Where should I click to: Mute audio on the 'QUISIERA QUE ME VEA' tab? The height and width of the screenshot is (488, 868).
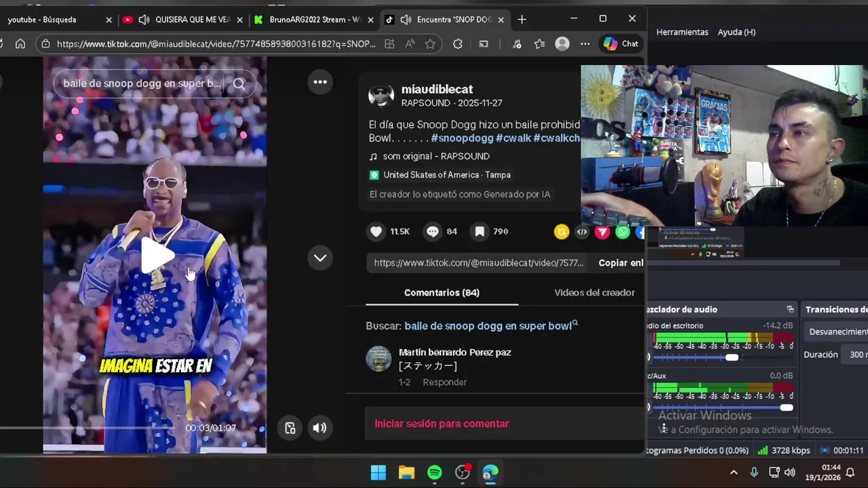pos(144,20)
